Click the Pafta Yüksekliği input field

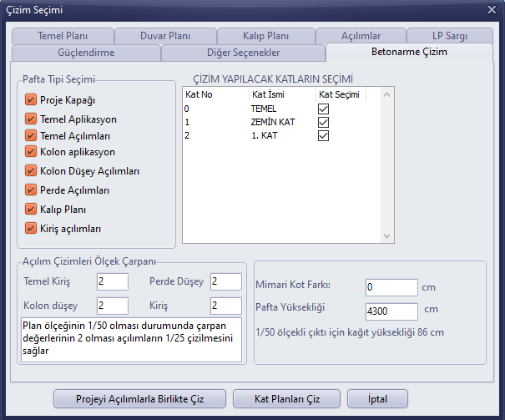coord(391,311)
